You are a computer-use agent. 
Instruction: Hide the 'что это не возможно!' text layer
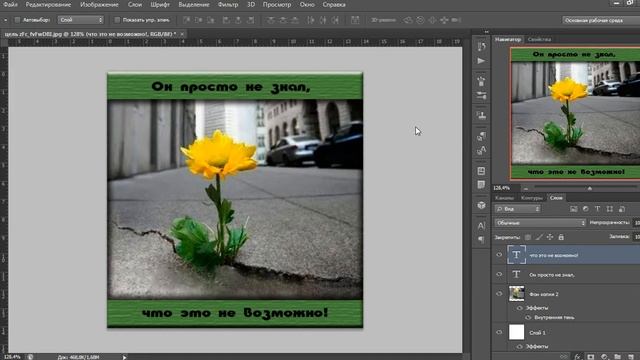pos(499,255)
